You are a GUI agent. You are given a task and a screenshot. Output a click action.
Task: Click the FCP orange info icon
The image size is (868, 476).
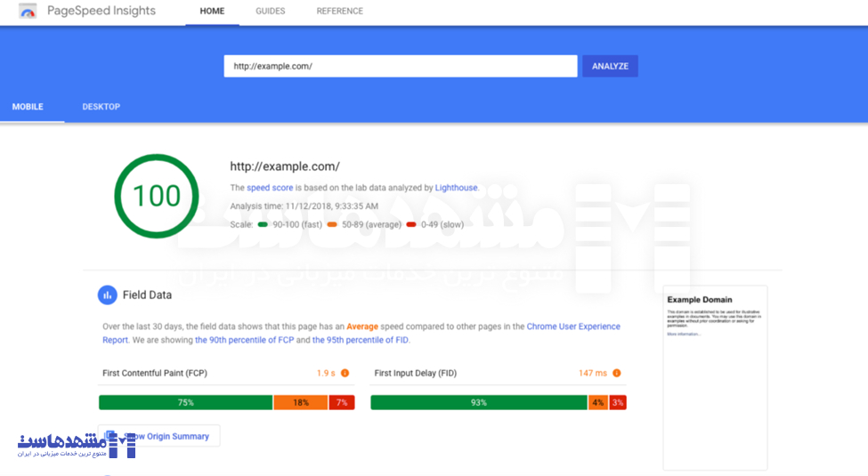tap(345, 374)
